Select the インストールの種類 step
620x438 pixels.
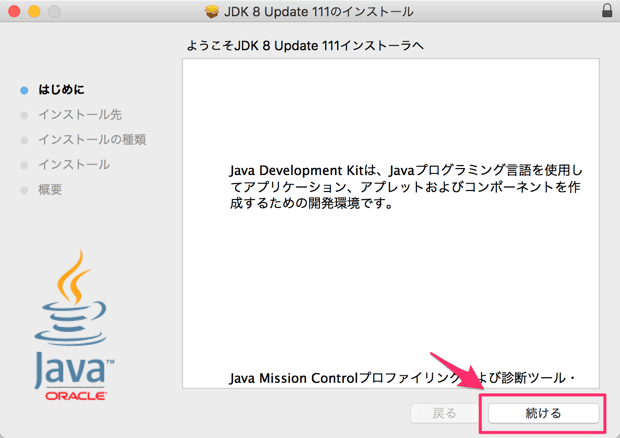tap(92, 140)
